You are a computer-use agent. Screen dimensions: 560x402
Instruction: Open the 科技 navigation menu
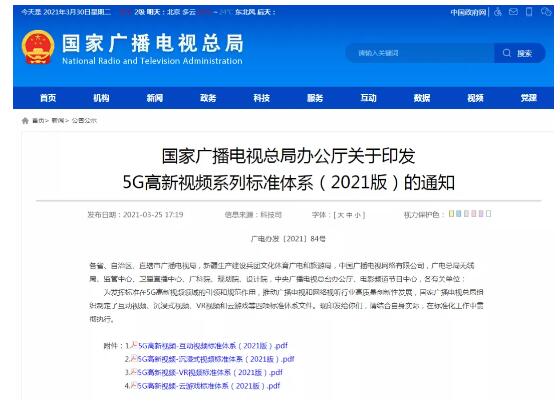[x=261, y=98]
